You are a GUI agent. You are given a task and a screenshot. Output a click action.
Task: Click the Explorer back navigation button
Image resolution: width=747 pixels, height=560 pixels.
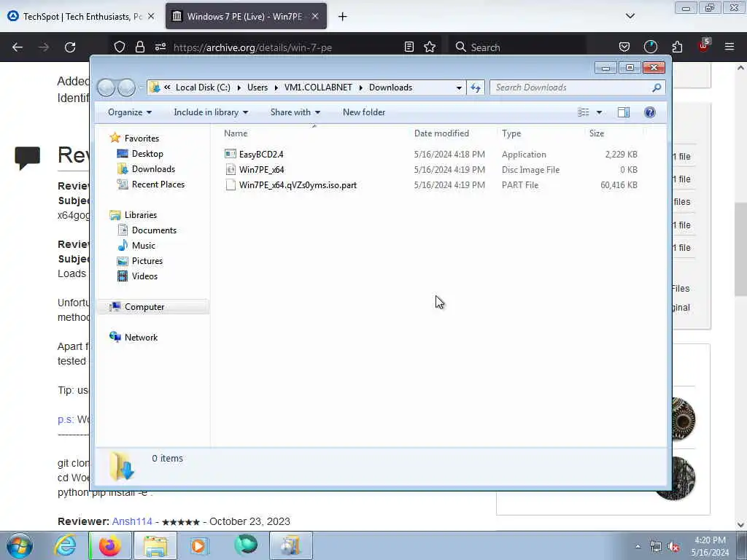pos(106,87)
